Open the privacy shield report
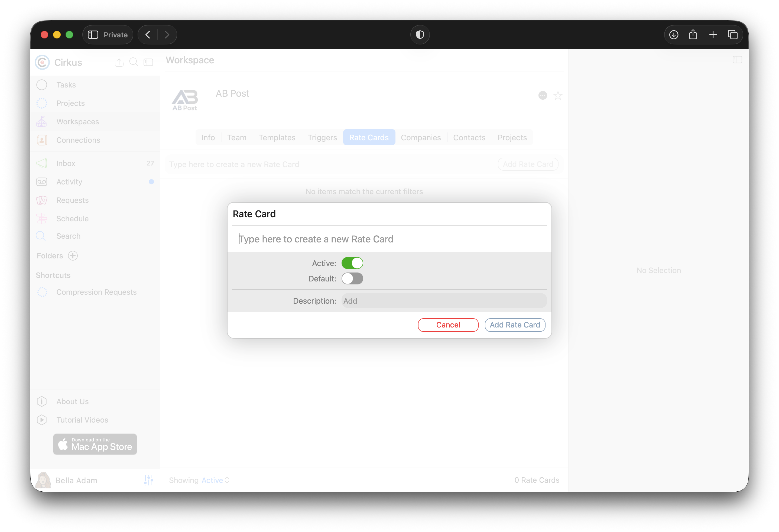 click(420, 34)
